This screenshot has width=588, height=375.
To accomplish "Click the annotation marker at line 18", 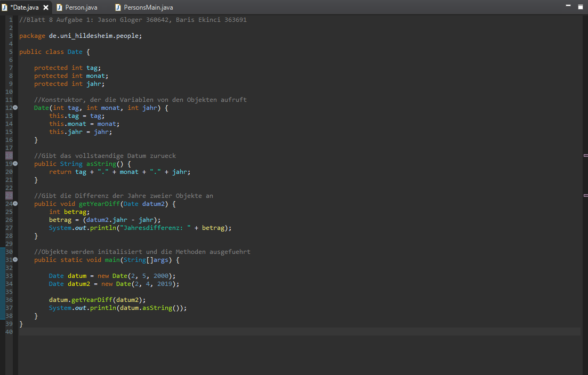I will coord(9,156).
